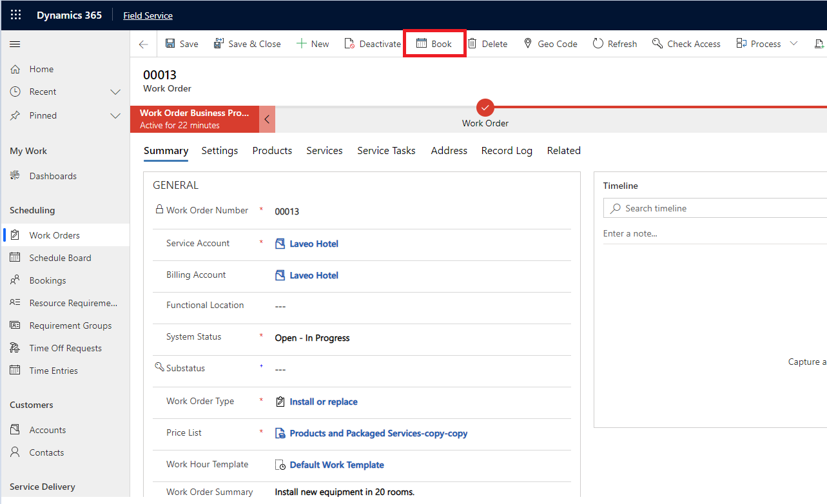Click Save in command bar
The height and width of the screenshot is (504, 827).
(x=182, y=44)
